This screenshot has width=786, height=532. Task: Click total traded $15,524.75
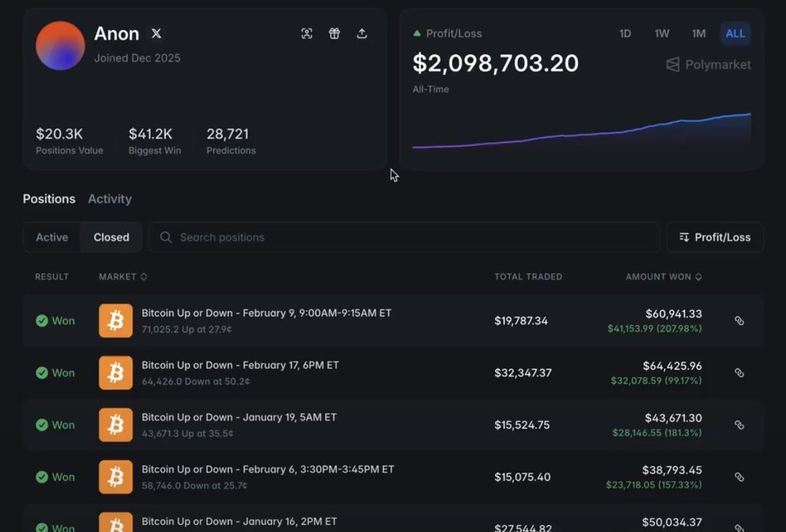[x=522, y=425]
